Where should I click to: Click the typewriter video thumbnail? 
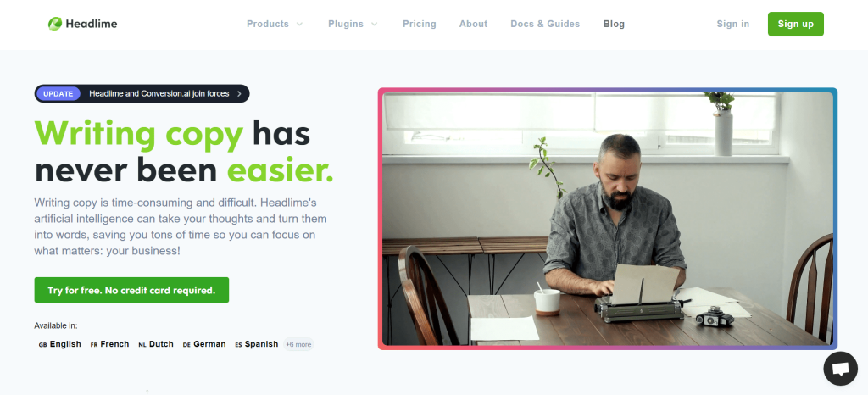[x=607, y=219]
